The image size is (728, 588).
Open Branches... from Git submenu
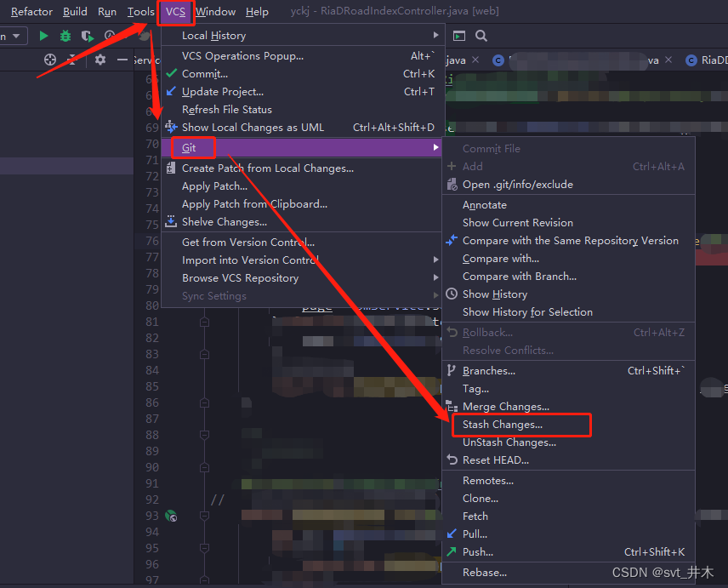pos(568,371)
